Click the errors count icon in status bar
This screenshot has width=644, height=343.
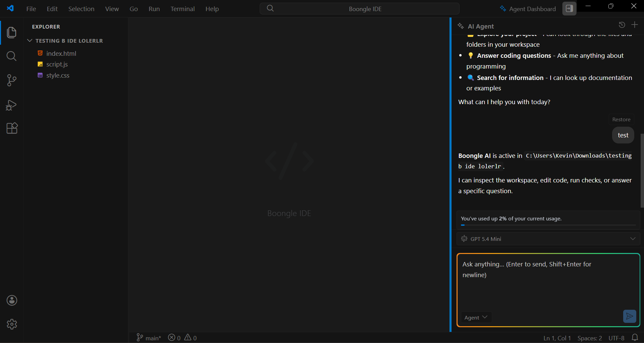pos(172,337)
